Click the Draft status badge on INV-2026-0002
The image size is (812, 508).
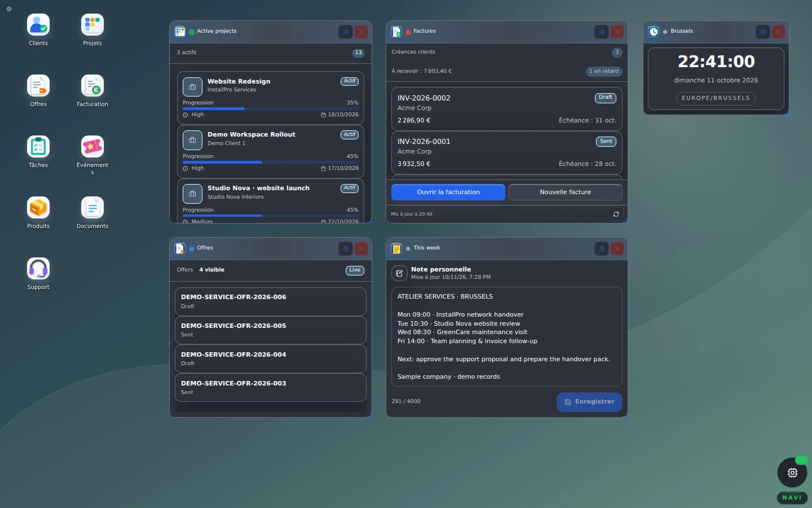pos(606,98)
